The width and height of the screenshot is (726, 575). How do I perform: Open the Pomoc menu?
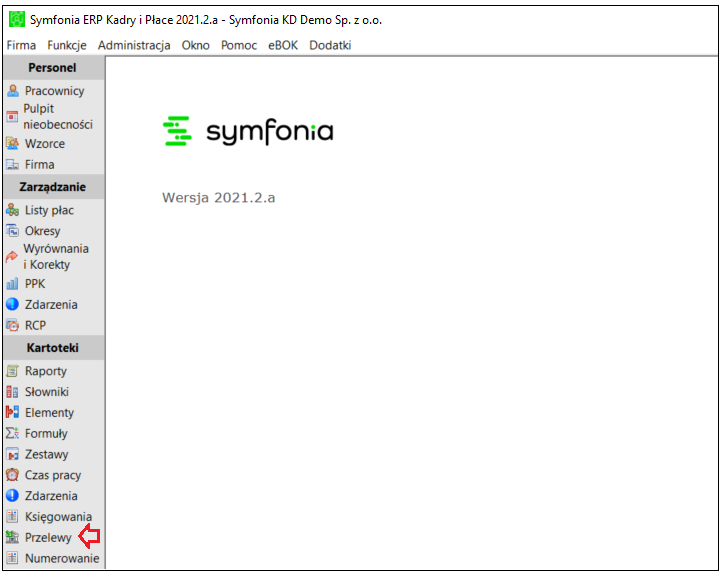coord(239,45)
